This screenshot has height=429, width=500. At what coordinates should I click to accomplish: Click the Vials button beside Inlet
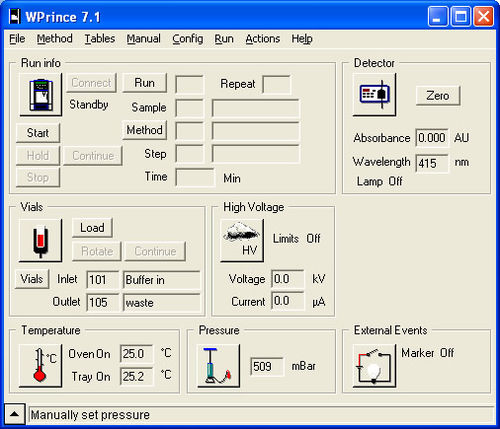32,279
